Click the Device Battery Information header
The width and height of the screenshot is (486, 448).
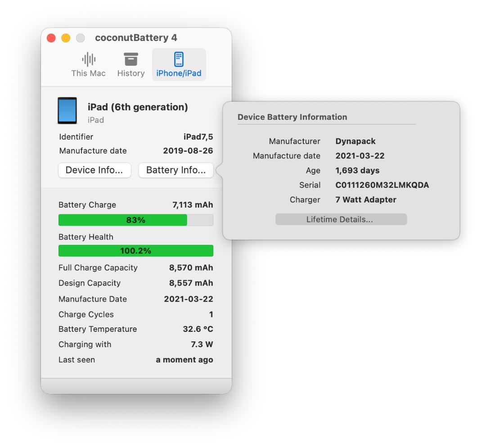292,117
